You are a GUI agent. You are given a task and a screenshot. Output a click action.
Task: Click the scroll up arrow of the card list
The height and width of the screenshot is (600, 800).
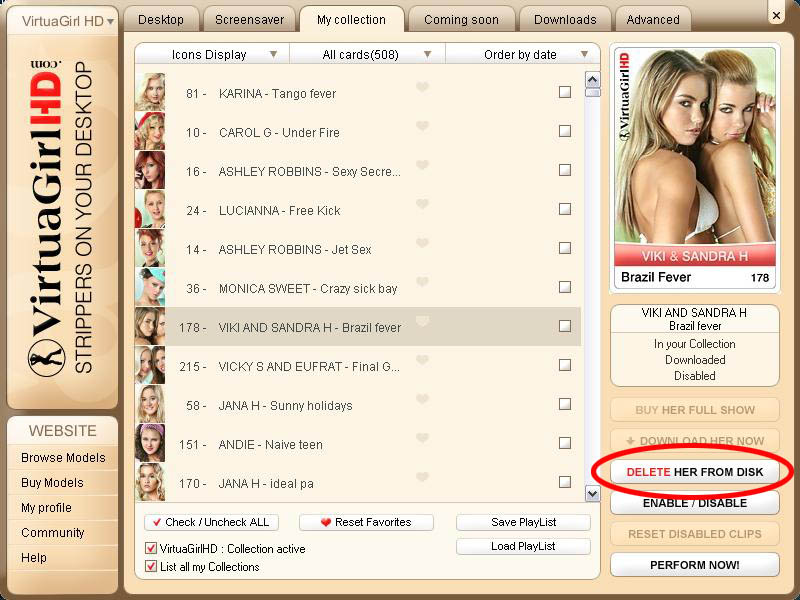click(592, 79)
